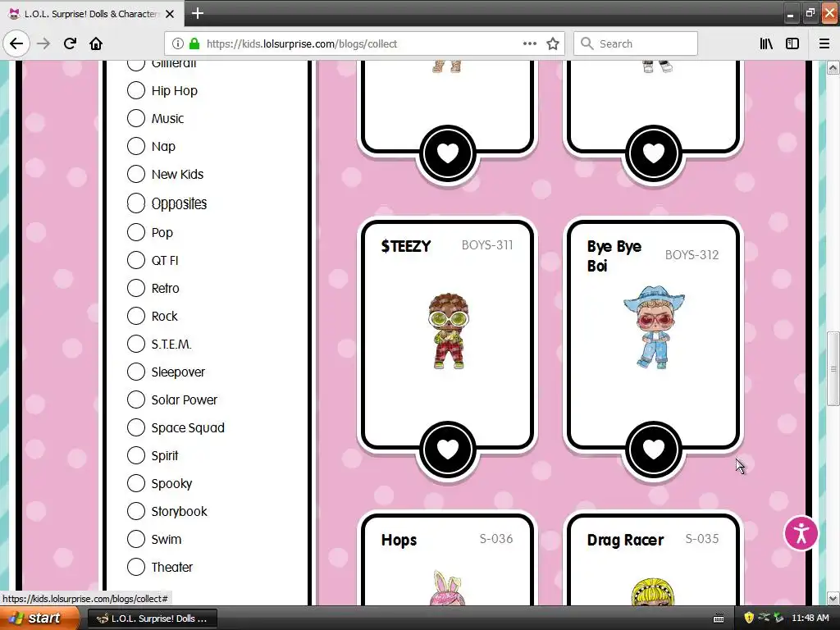Pick the Theater filter option
The image size is (840, 630).
(136, 566)
